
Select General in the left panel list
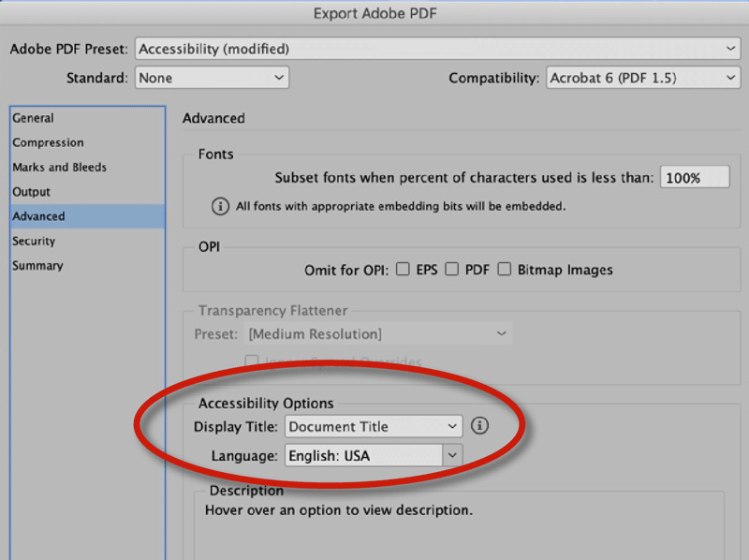tap(34, 118)
